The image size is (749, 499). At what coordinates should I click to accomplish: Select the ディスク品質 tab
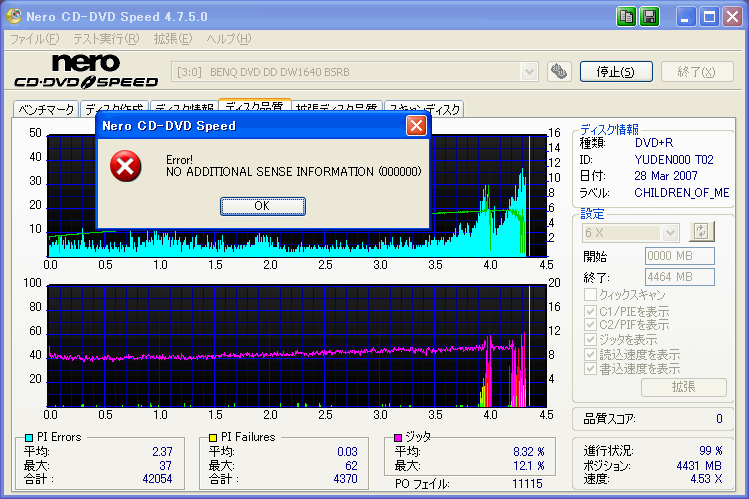tap(255, 106)
